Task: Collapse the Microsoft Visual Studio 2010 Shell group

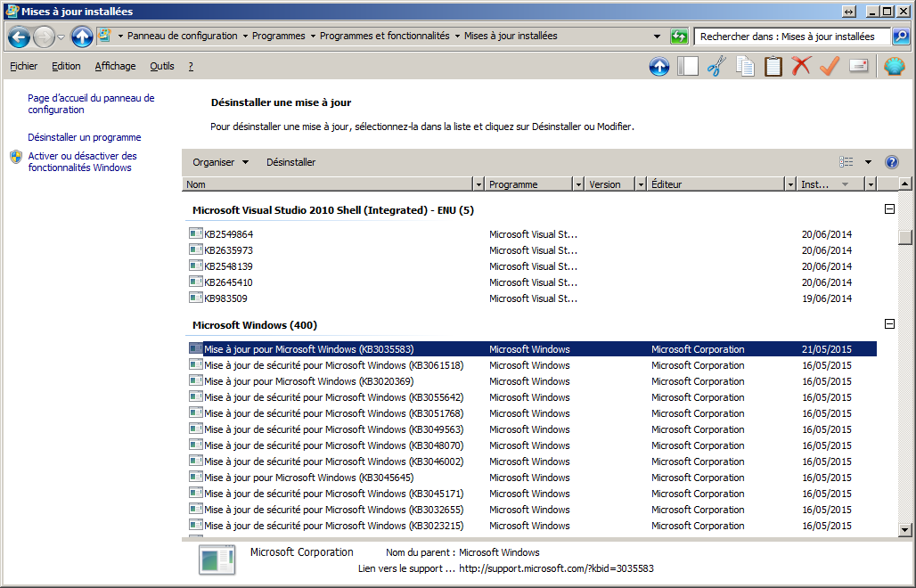Action: [x=889, y=209]
